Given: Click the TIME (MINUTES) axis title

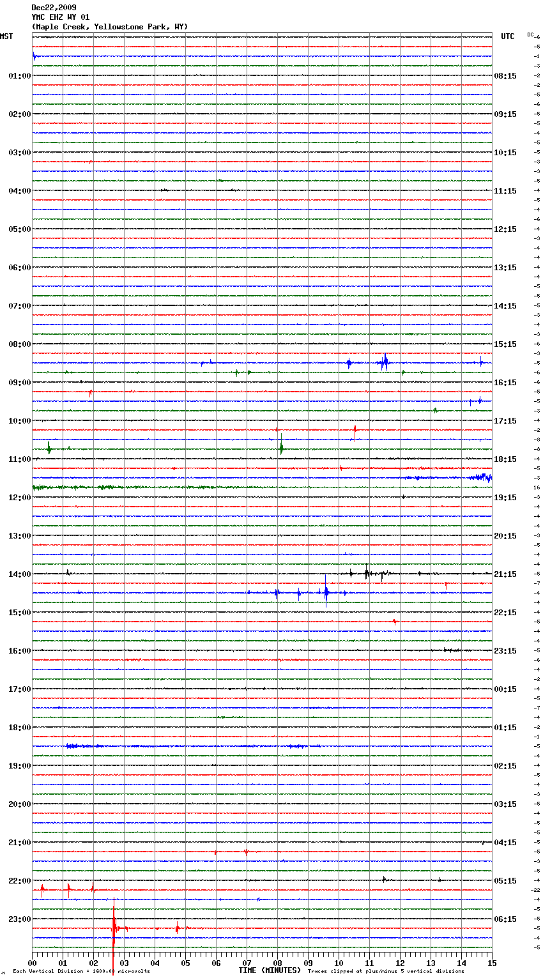Looking at the screenshot, I should 270,970.
